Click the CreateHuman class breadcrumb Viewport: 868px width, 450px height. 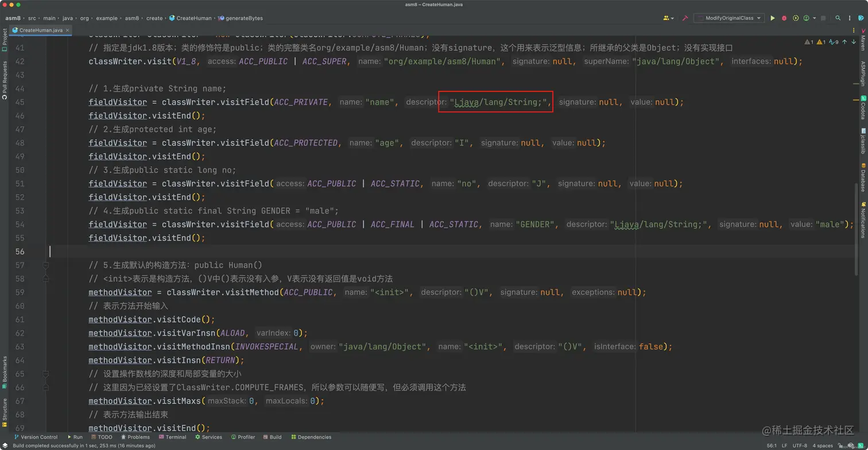[190, 18]
